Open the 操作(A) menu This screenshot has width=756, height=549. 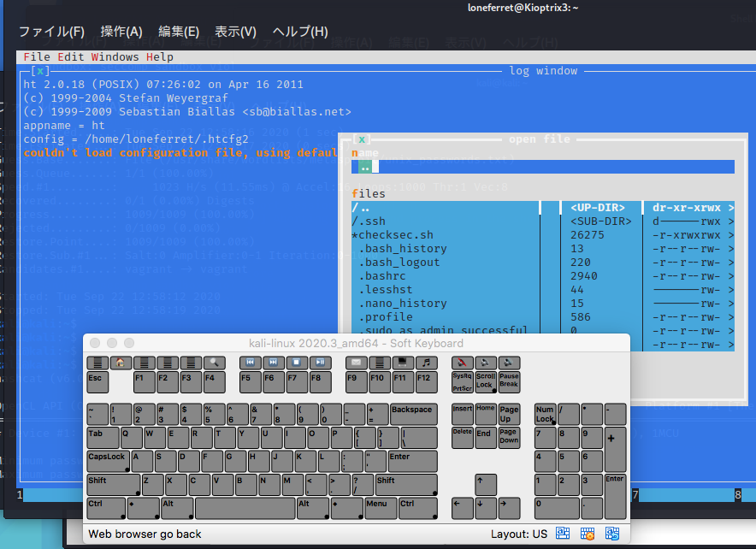(x=121, y=32)
